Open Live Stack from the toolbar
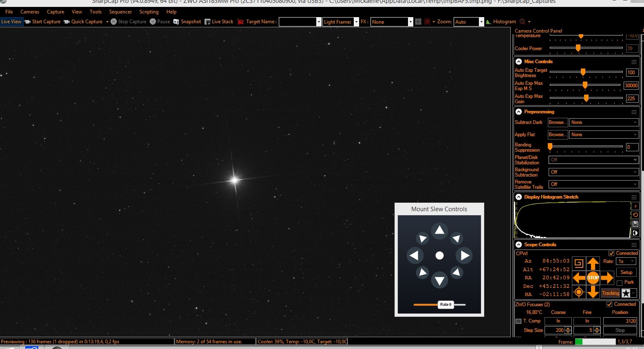Image resolution: width=644 pixels, height=349 pixels. coord(219,22)
